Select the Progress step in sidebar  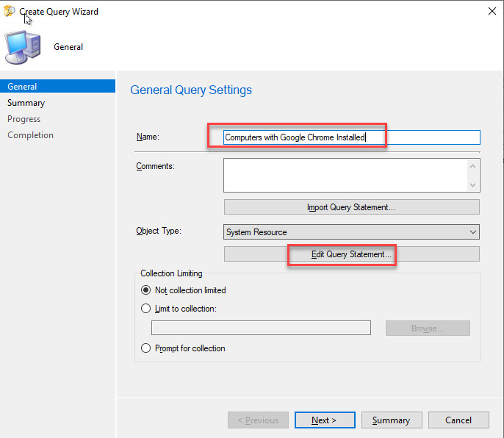(24, 119)
